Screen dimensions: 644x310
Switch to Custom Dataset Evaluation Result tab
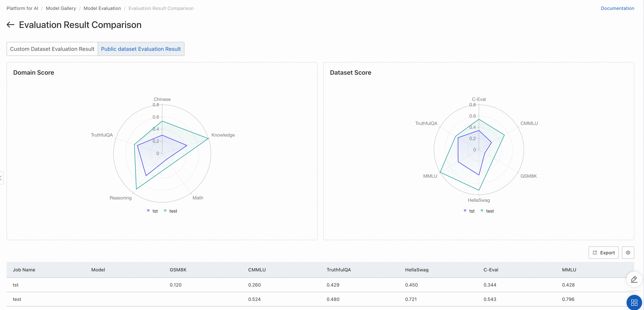(52, 49)
